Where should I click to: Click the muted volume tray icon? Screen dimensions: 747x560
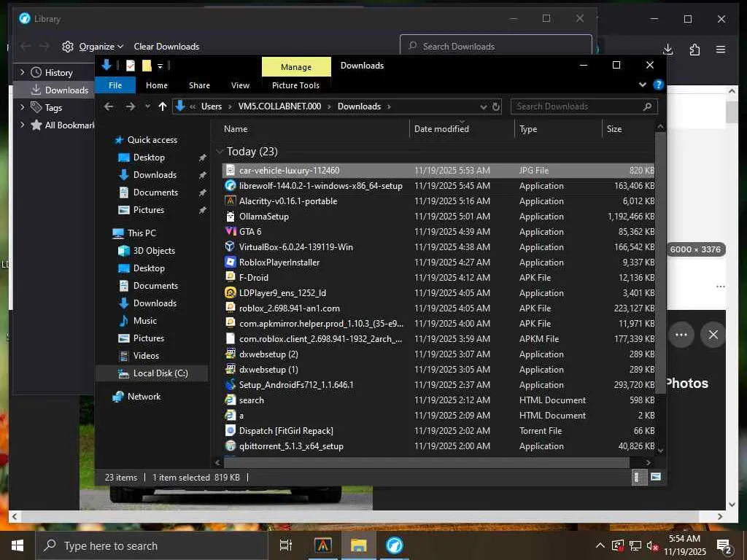click(x=652, y=545)
